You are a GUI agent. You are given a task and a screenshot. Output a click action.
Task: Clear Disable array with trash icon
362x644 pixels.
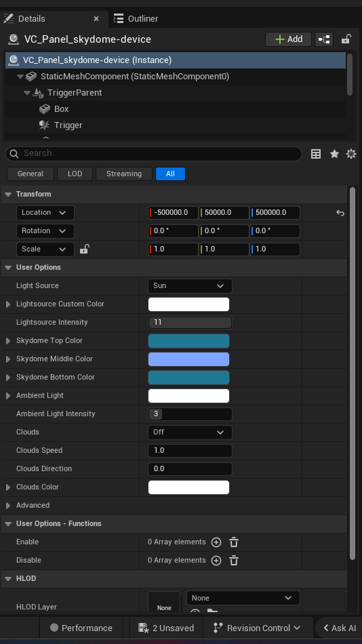(x=234, y=561)
